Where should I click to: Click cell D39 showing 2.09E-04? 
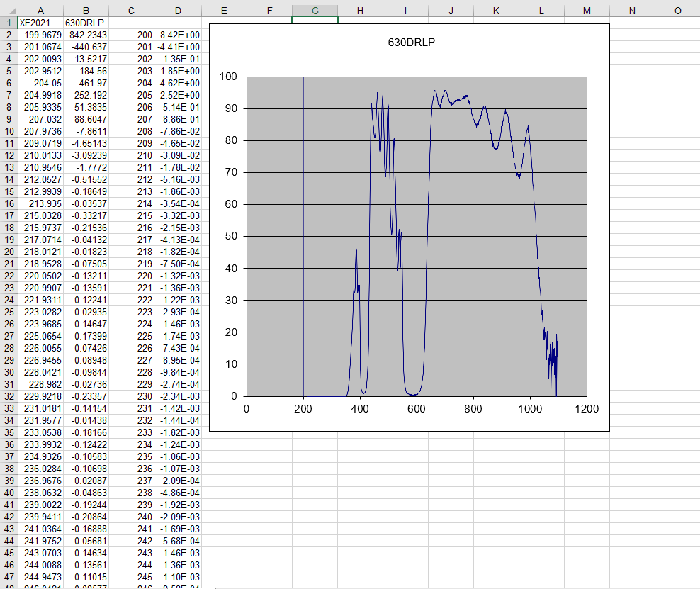178,481
